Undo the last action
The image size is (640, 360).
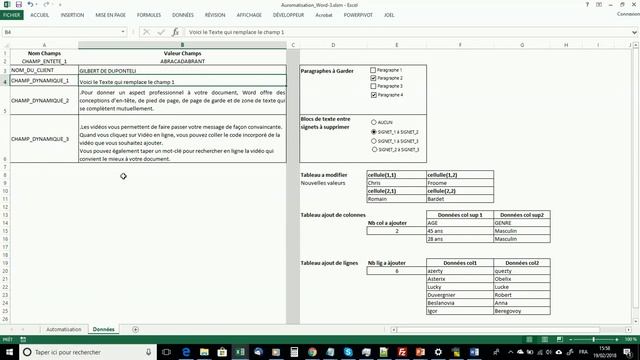(30, 4)
